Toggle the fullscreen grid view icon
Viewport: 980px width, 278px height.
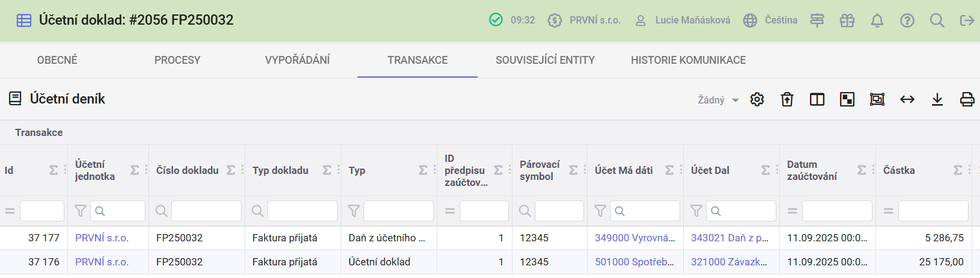coord(877,99)
